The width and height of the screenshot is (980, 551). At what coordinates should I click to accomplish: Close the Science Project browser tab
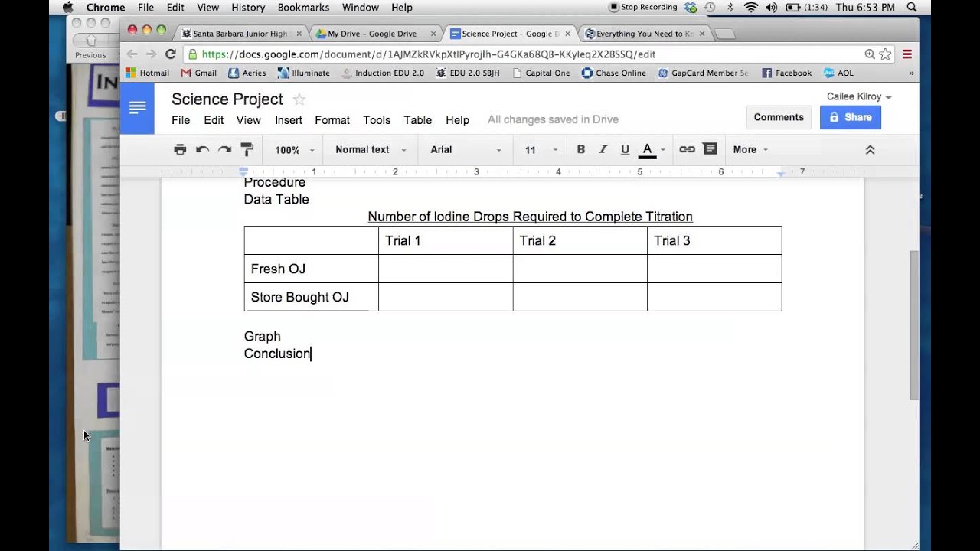[567, 34]
